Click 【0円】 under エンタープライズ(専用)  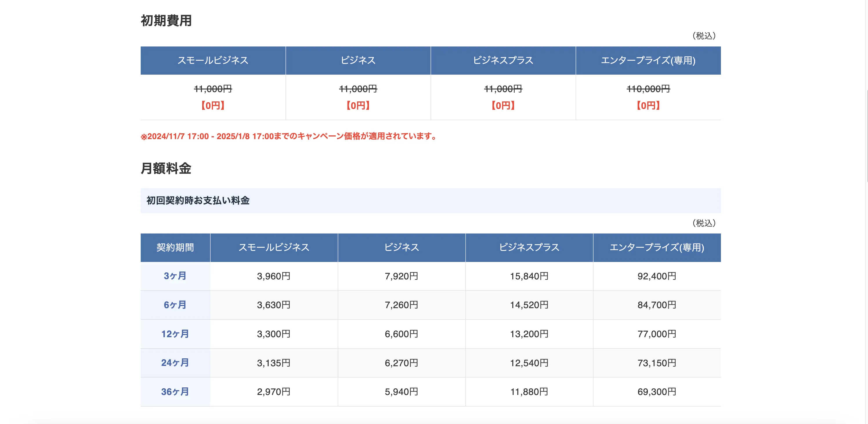648,106
